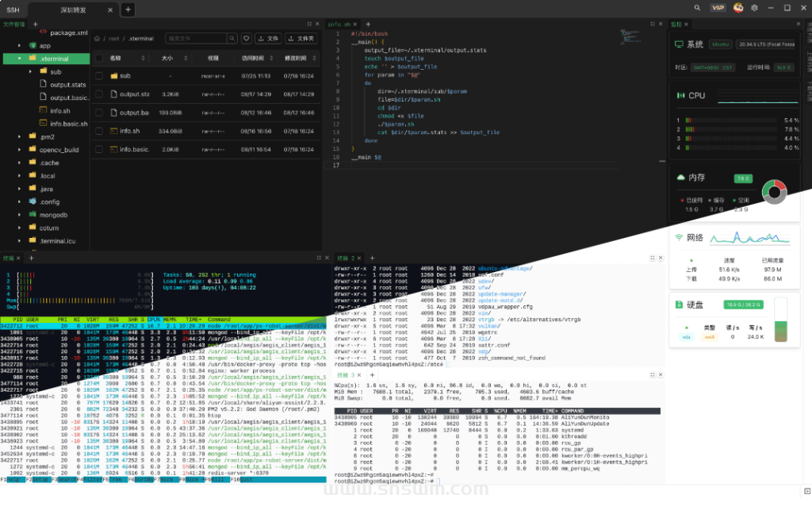Image resolution: width=812 pixels, height=510 pixels.
Task: Collapse the .xterminal folder in tree
Action: (21, 59)
